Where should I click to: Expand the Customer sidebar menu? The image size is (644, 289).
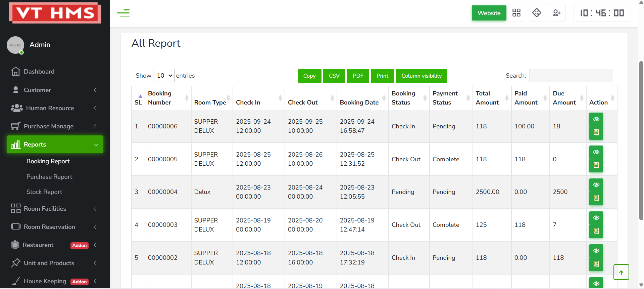pos(54,90)
